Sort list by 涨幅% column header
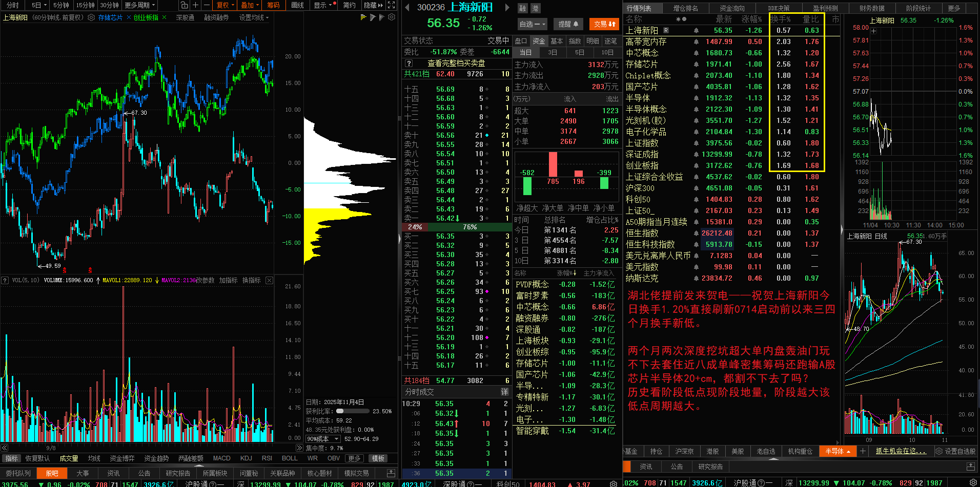Viewport: 980px width, 487px height. [x=751, y=19]
